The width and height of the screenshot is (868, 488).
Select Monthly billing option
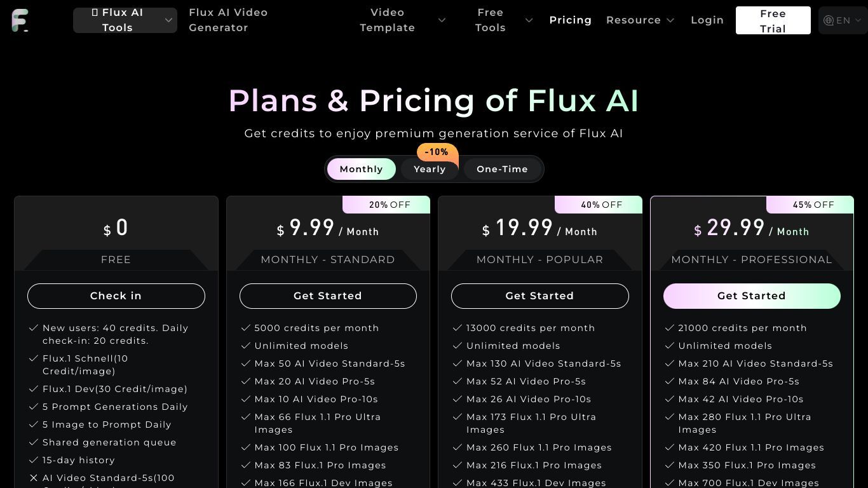[x=361, y=169]
